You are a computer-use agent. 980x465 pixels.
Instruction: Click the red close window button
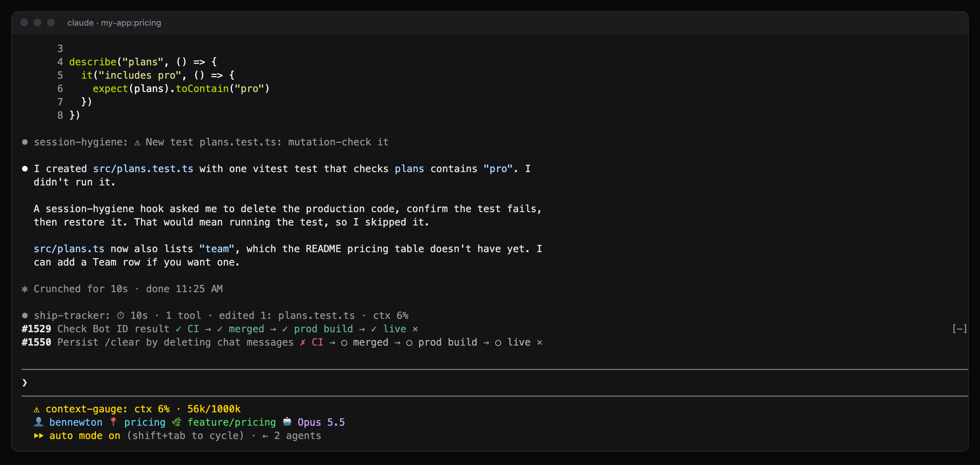[x=24, y=22]
